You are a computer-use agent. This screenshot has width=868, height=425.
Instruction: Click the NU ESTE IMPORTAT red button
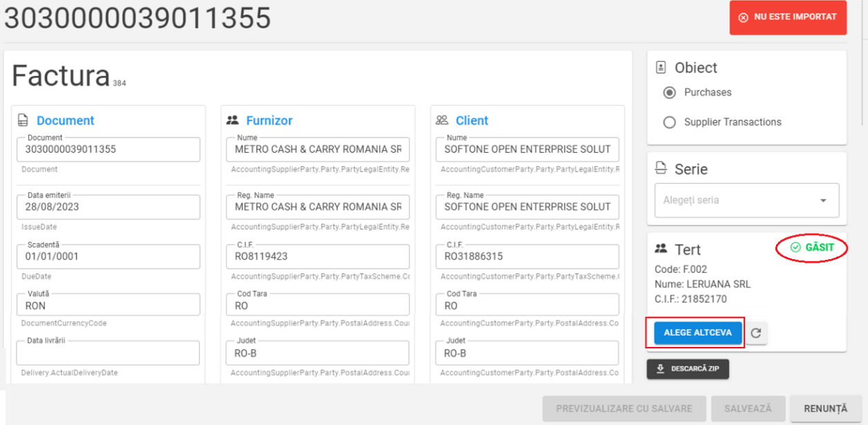pos(788,17)
